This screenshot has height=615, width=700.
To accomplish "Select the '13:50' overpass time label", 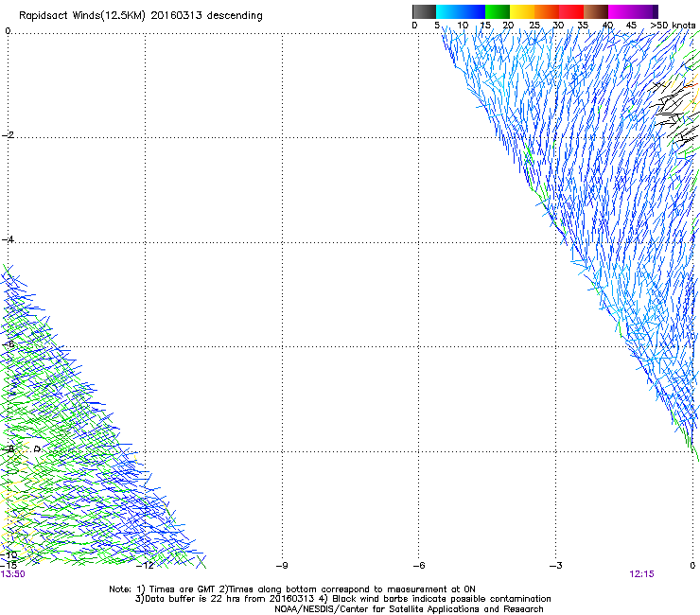I will point(13,574).
